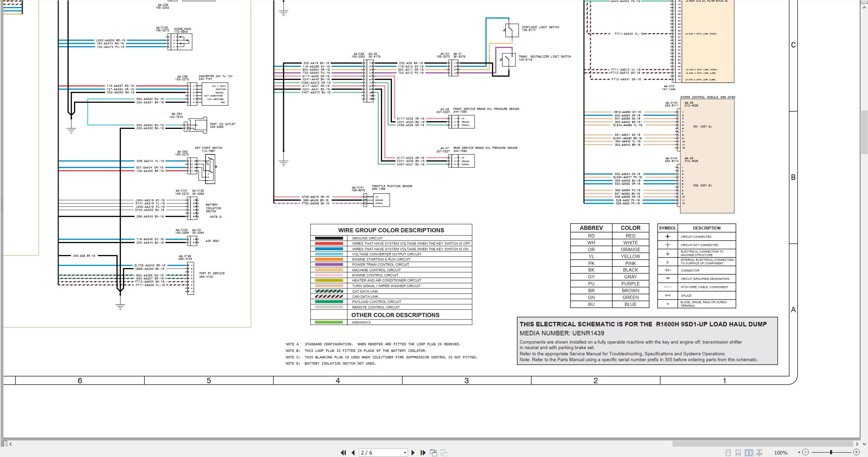868x457 pixels.
Task: Click the 'PORT 12V OUTLET' label
Action: [222, 124]
